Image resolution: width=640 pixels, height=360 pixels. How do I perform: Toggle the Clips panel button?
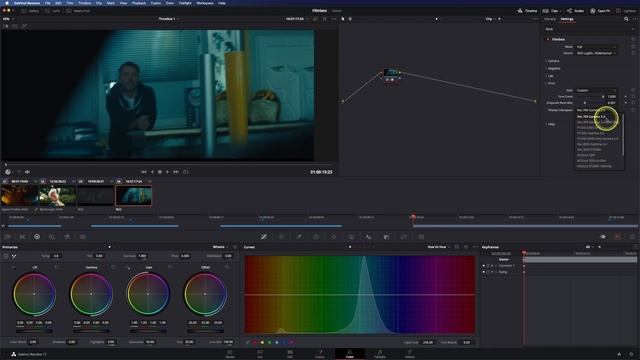pos(551,11)
